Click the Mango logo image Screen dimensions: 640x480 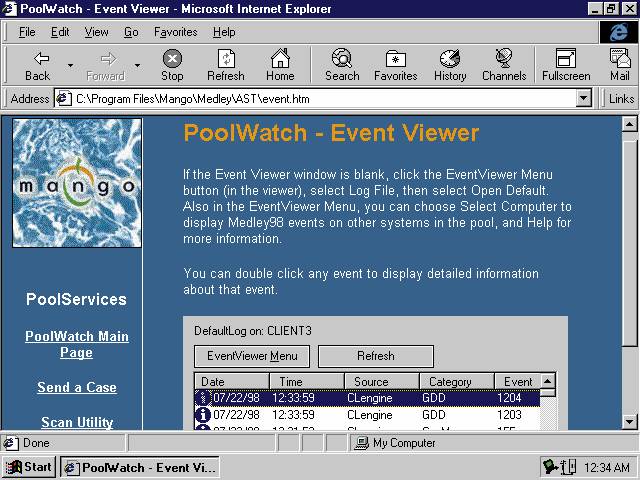pos(77,183)
